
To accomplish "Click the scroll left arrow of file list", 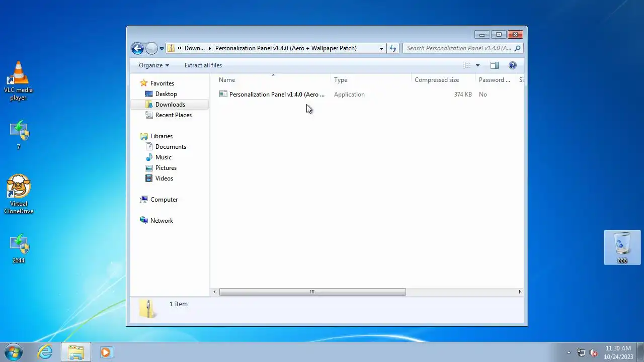I will pyautogui.click(x=214, y=292).
